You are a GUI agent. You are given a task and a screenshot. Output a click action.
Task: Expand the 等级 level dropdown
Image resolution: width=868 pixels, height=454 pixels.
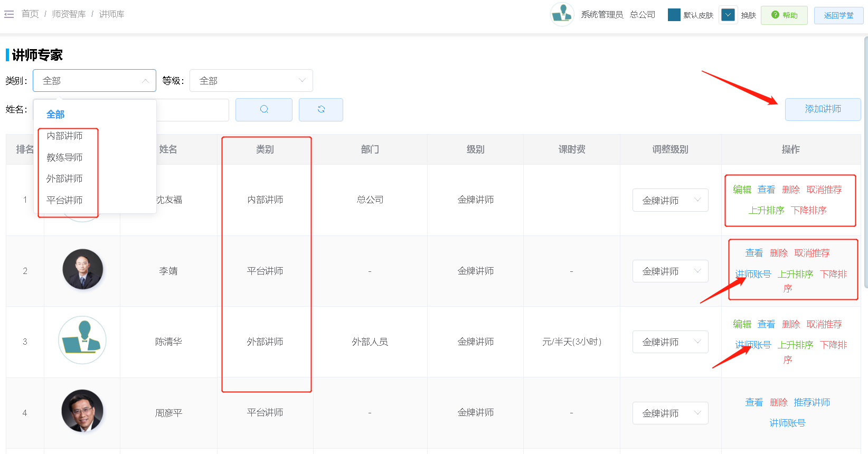[251, 81]
